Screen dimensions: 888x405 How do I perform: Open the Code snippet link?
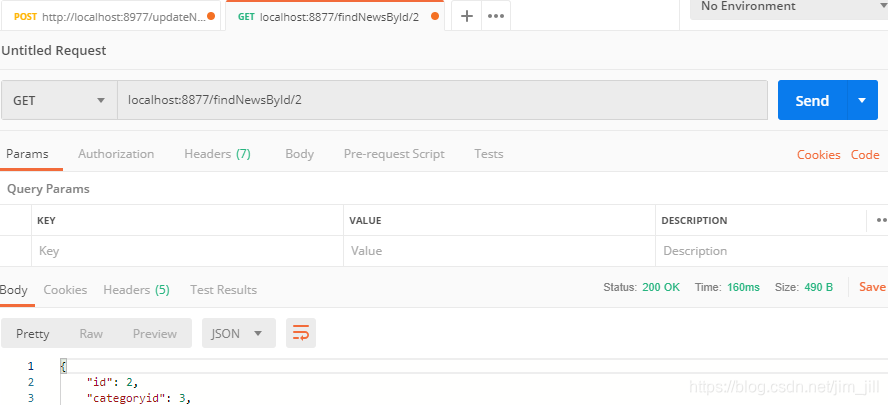865,155
